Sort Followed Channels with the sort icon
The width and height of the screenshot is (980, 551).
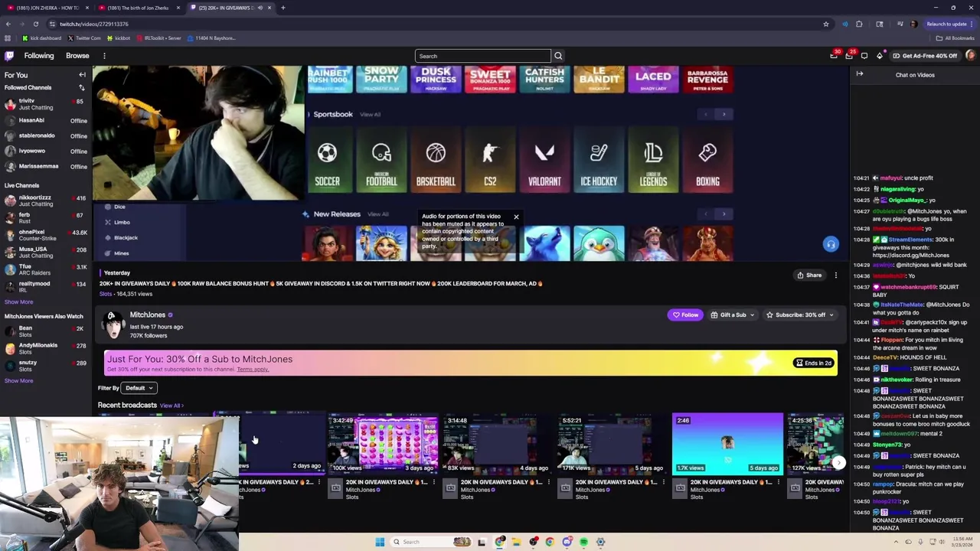click(x=81, y=88)
